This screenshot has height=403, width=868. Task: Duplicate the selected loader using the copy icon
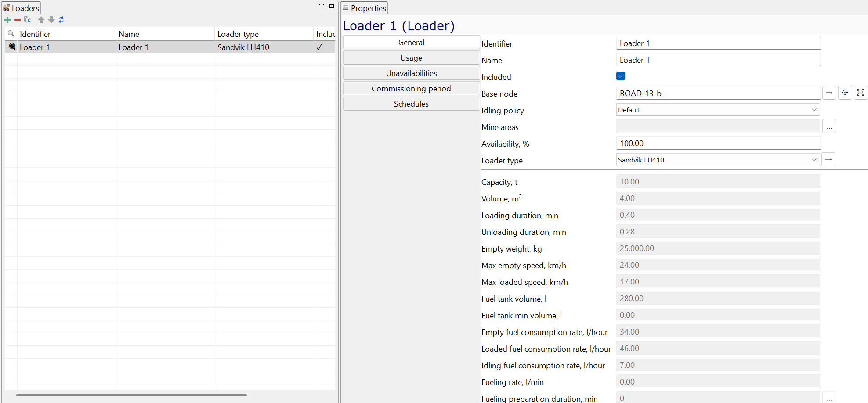tap(28, 20)
